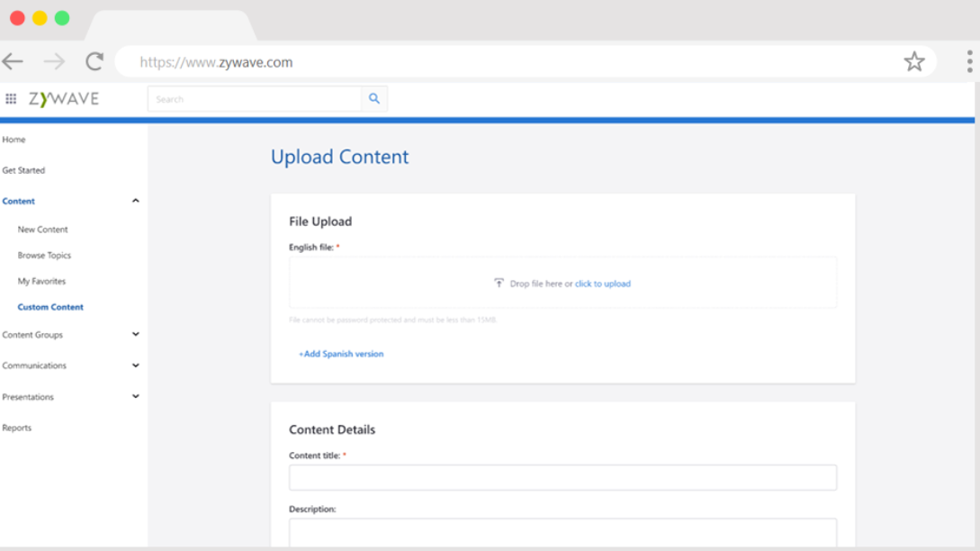The width and height of the screenshot is (980, 551).
Task: Open Browse Topics from the sidebar
Action: click(42, 255)
